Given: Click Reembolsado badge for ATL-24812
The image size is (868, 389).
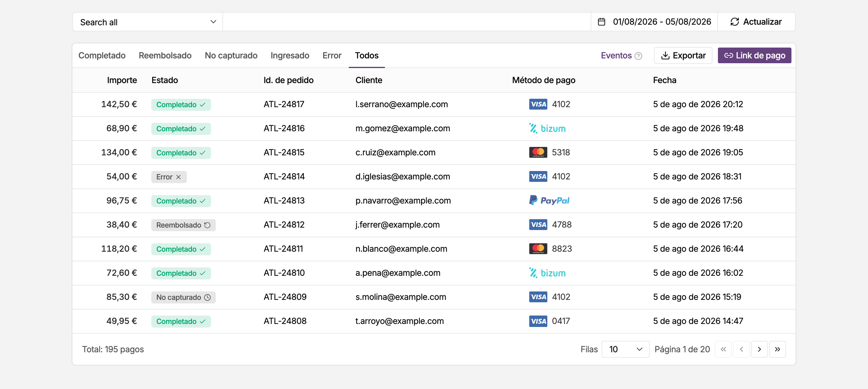Looking at the screenshot, I should tap(183, 225).
